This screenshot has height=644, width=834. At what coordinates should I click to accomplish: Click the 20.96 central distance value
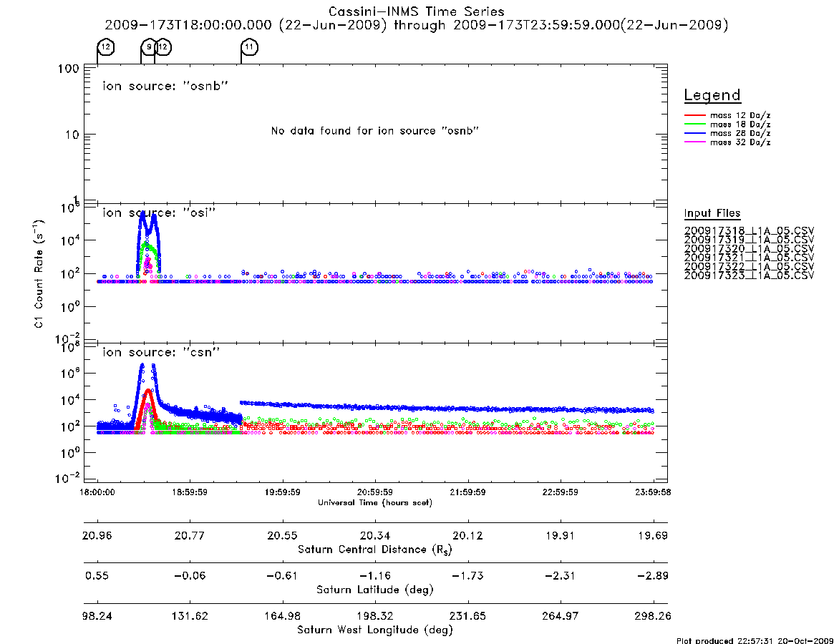[x=97, y=535]
